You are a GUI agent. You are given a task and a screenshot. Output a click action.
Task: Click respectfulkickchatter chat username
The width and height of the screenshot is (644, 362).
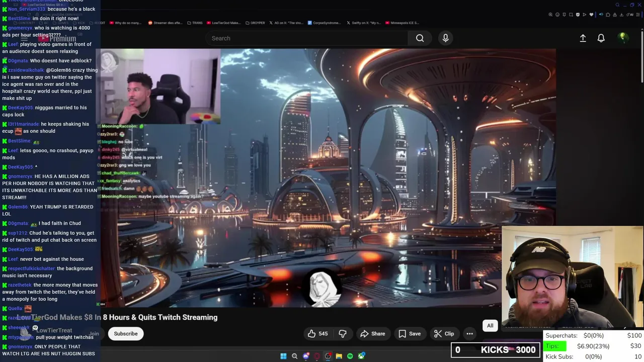[x=32, y=268]
